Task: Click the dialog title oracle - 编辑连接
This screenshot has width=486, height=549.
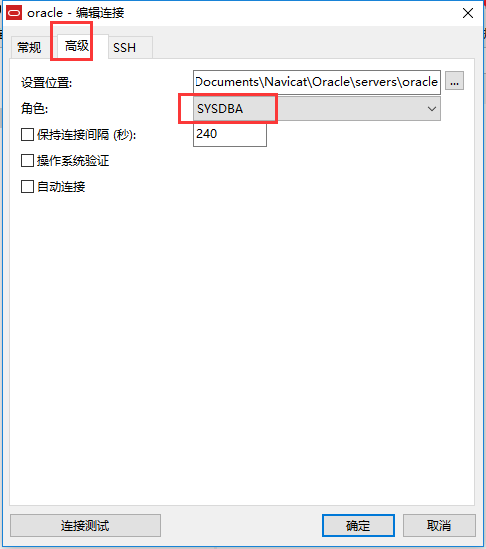Action: tap(76, 13)
